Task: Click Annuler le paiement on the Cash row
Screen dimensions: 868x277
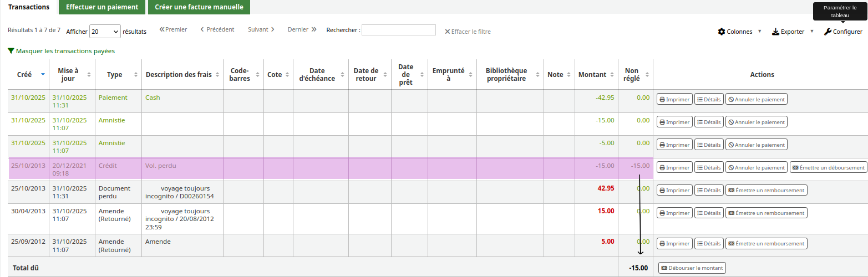Action: click(757, 100)
